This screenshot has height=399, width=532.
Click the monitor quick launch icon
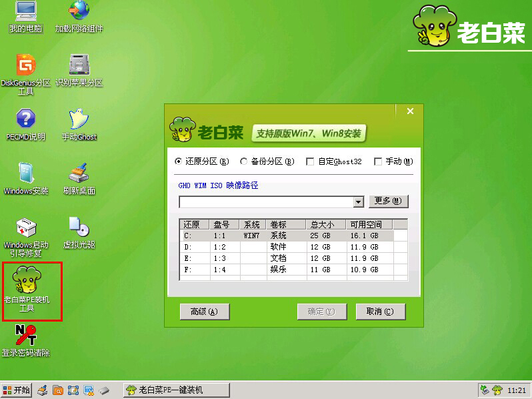(x=89, y=390)
